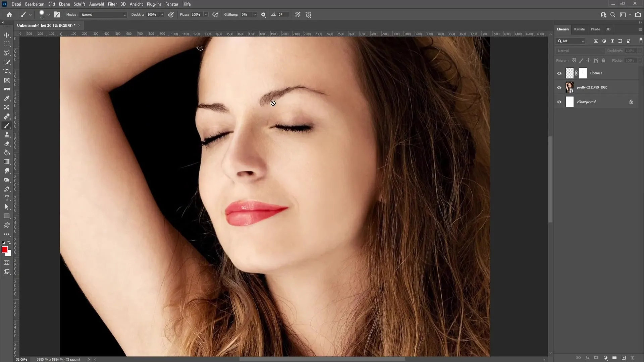Screen dimensions: 644x362
Task: Toggle visibility of Hintergrund layer
Action: [x=559, y=102]
